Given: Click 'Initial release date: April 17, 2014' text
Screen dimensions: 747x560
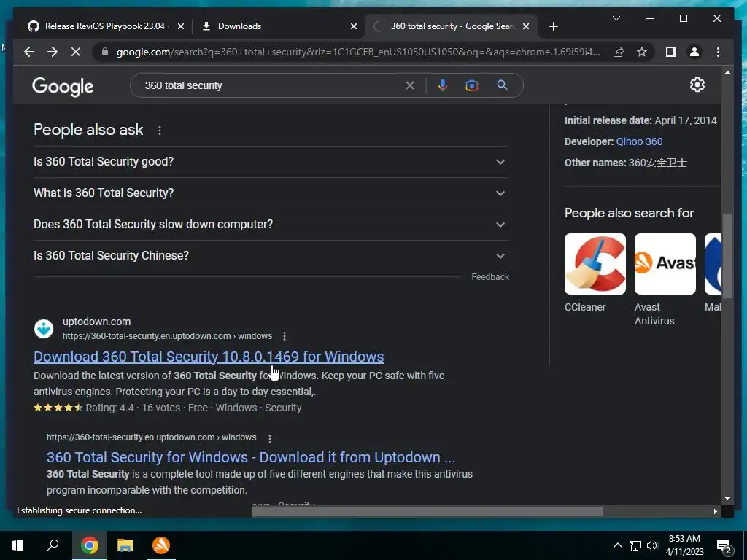Looking at the screenshot, I should pos(640,120).
